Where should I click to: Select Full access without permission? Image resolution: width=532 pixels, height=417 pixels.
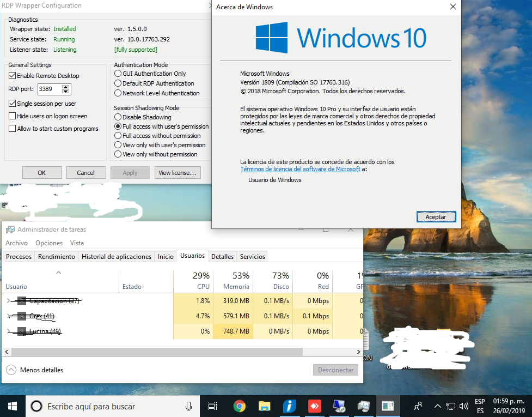coord(118,136)
